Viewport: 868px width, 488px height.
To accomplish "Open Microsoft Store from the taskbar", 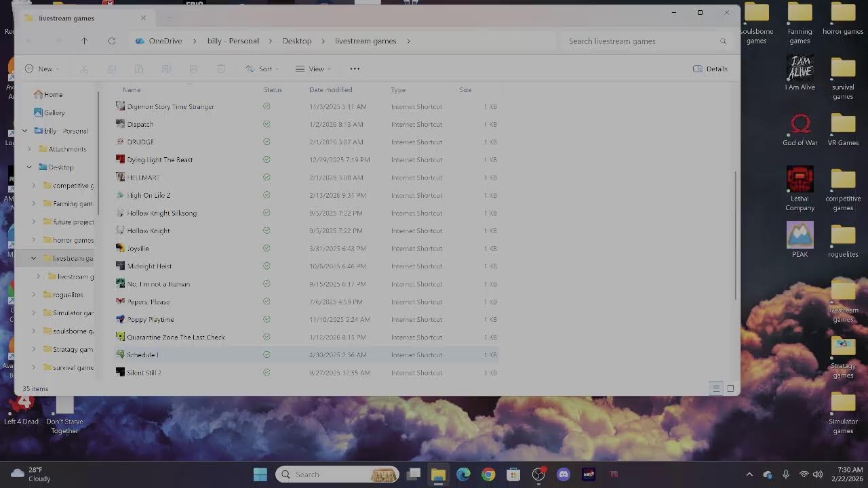I will (x=513, y=474).
